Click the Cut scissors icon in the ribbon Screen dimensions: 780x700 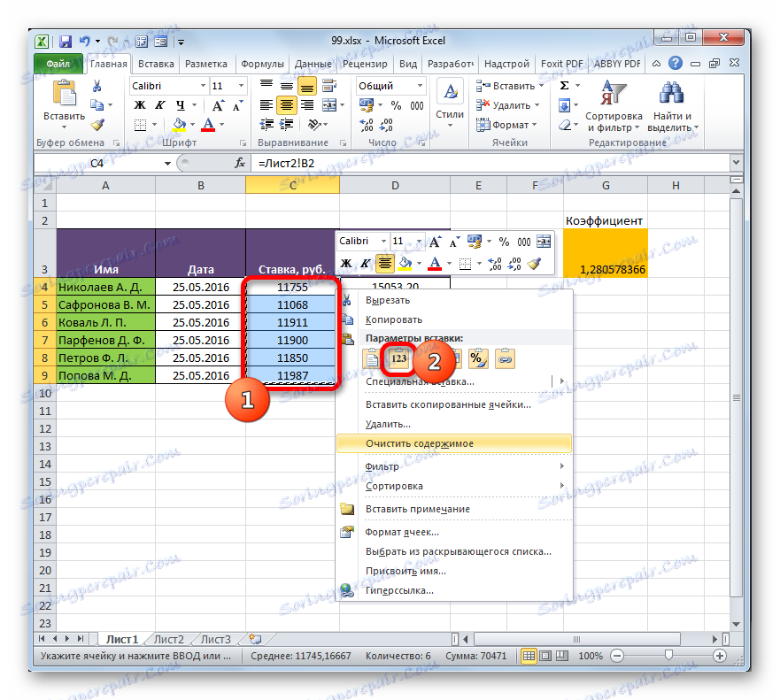(x=97, y=87)
